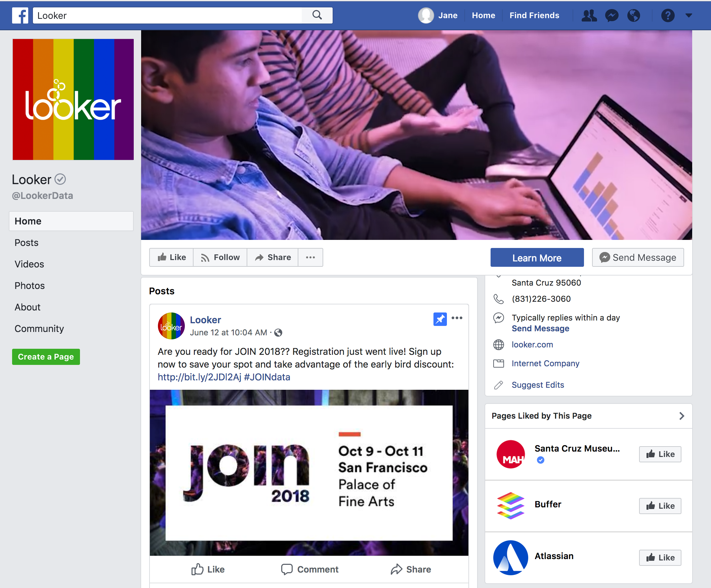Click Home in the top navigation
Screen dimensions: 711x588
coord(484,15)
